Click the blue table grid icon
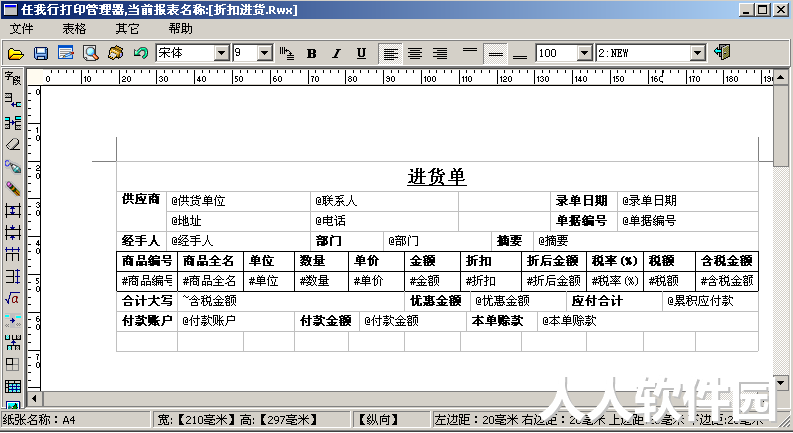This screenshot has width=793, height=433. (x=13, y=386)
